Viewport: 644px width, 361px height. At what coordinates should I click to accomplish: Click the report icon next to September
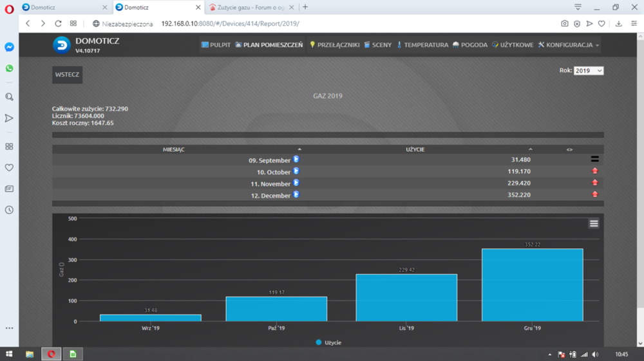296,159
